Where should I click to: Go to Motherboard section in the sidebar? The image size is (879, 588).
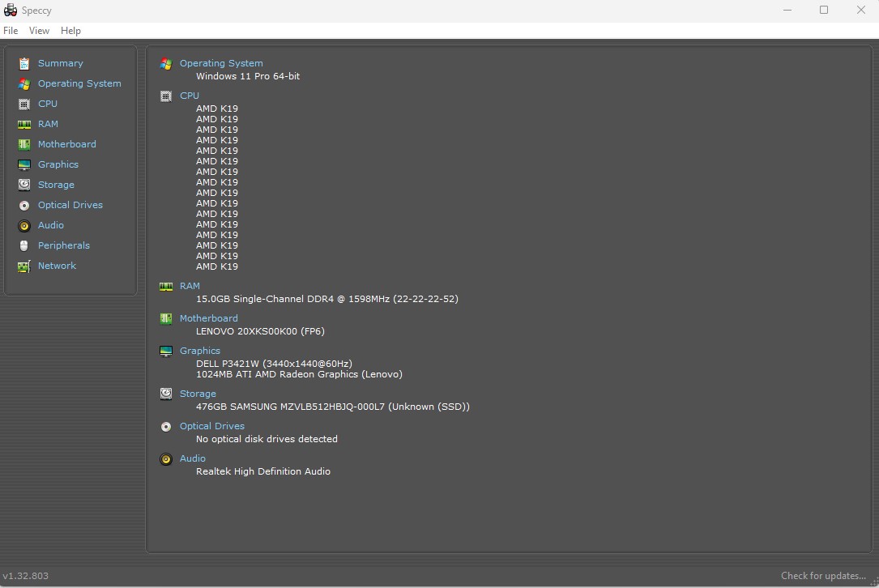click(67, 144)
